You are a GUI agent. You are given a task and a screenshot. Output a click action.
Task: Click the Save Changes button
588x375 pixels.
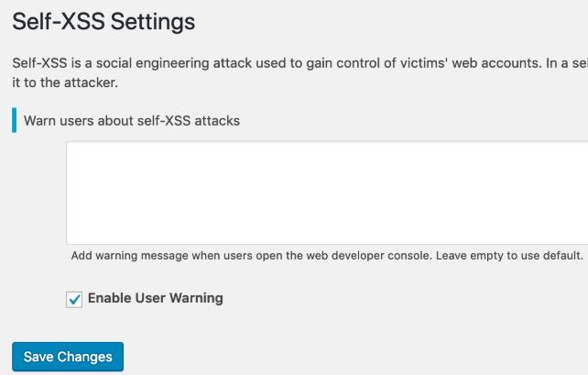[x=68, y=357]
